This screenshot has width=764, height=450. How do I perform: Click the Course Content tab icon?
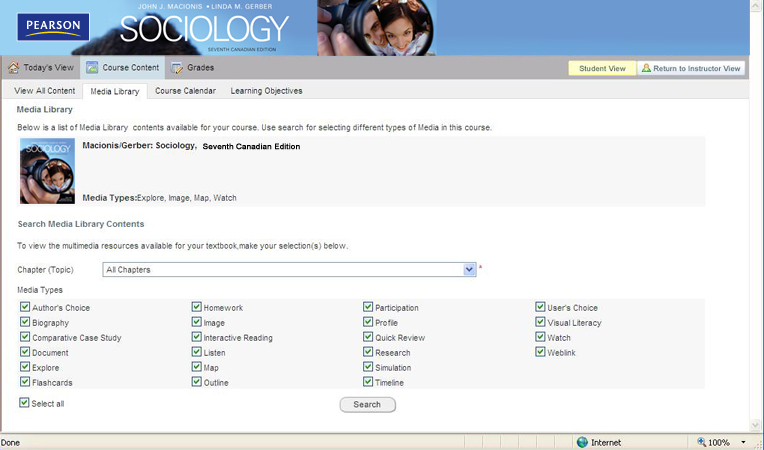click(92, 68)
